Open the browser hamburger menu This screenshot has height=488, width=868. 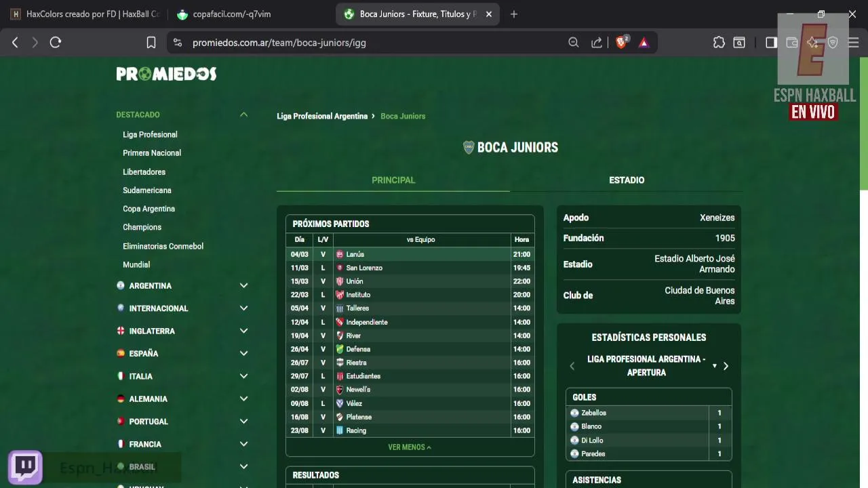point(853,43)
